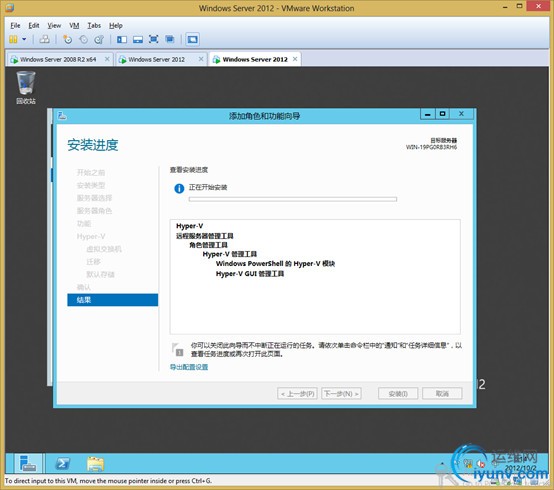Screen dimensions: 554x490
Task: Click the Recycle Bin desktop icon
Action: [x=26, y=88]
